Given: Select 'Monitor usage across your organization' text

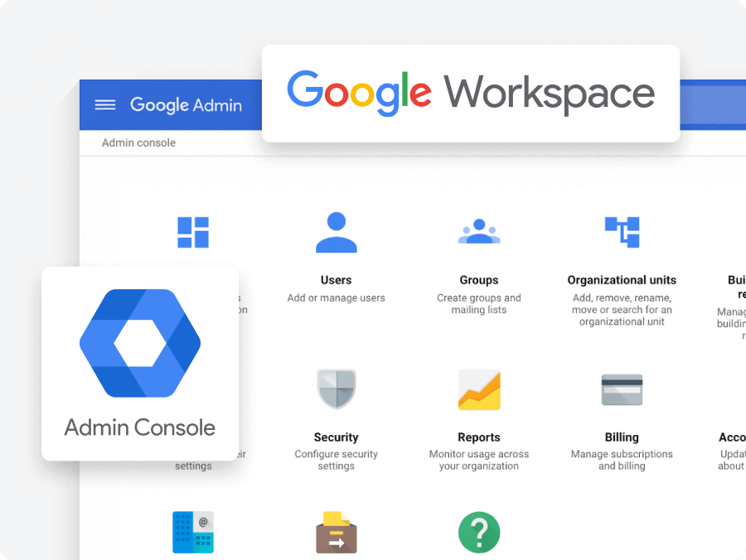Looking at the screenshot, I should pos(479,460).
